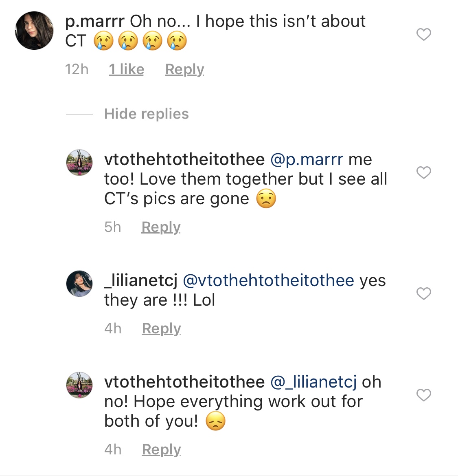Open _lilianetcj's profile avatar

point(79,284)
